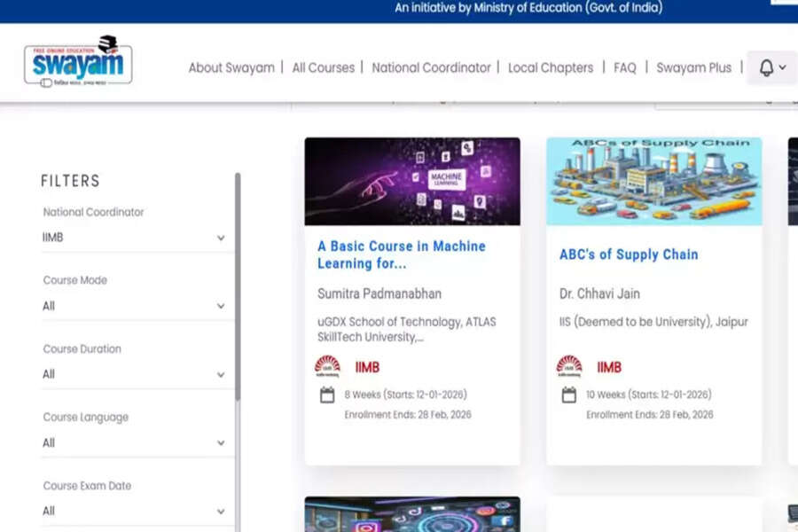Open A Basic Course in Machine Learning link
The width and height of the screenshot is (798, 532).
tap(402, 254)
